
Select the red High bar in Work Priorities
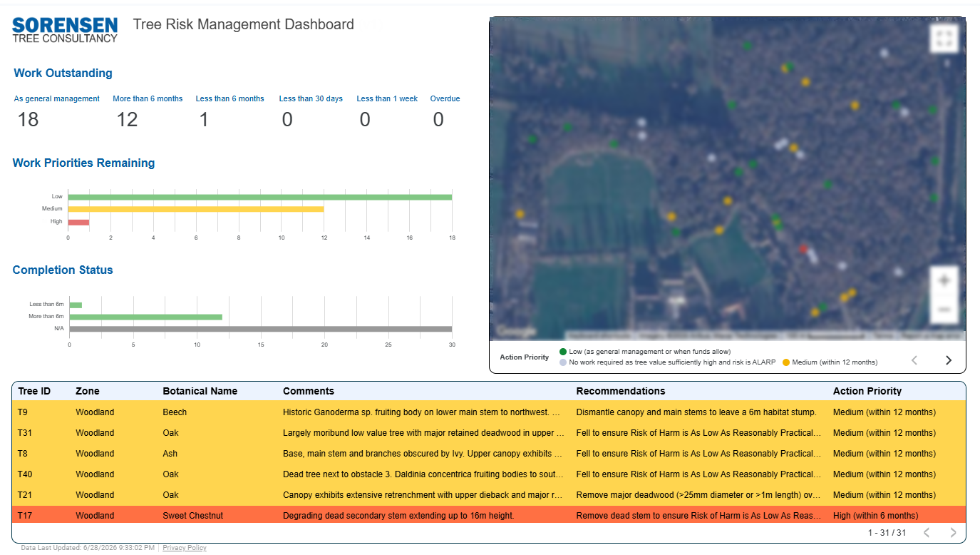click(x=78, y=222)
